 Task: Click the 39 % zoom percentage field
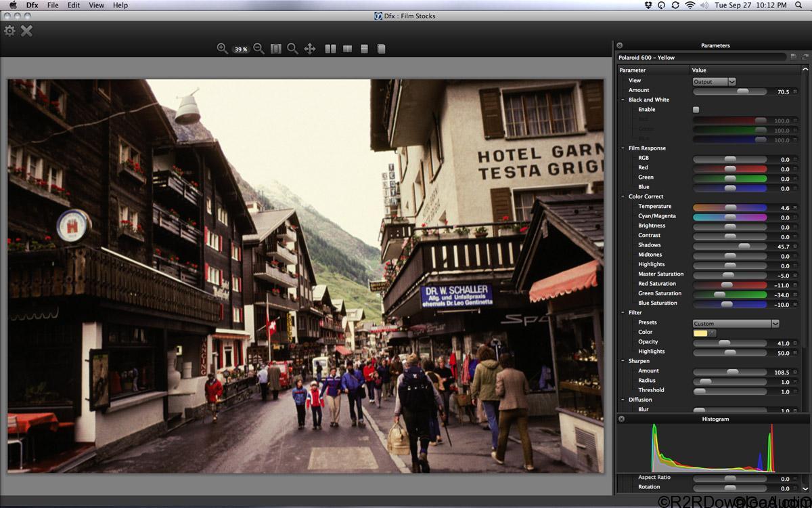(240, 49)
